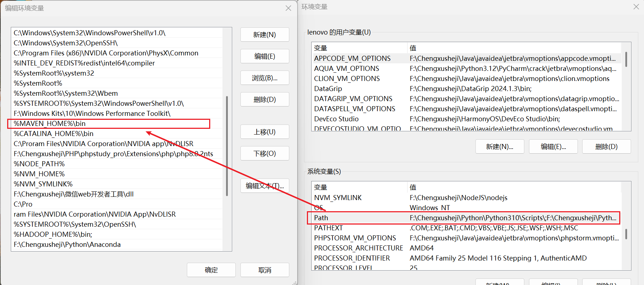Select the PATHEXT system variable

(466, 228)
